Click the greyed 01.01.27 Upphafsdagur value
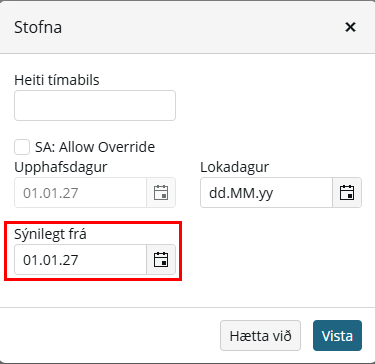Screen dimensions: 375x364 click(x=51, y=193)
